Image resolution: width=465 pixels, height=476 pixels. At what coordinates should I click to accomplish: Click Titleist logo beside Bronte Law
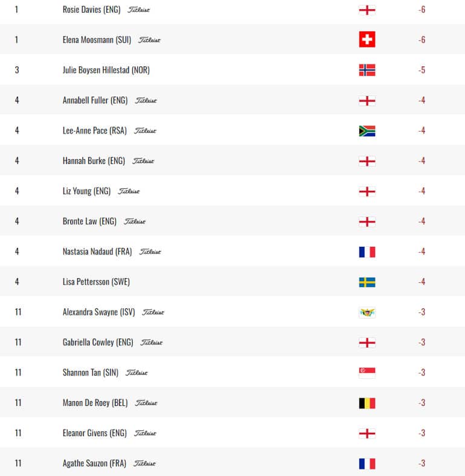(135, 221)
